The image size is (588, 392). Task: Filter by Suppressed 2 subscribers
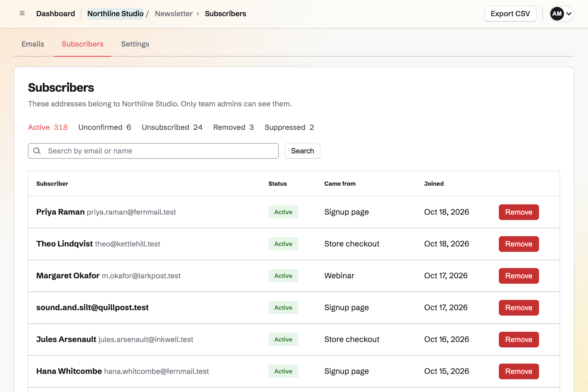pos(289,127)
